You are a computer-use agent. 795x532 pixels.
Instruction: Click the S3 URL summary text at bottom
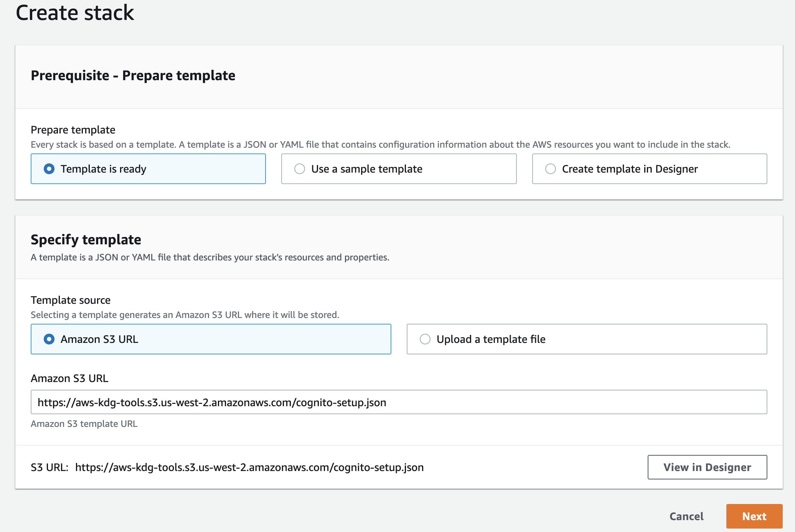click(x=227, y=467)
